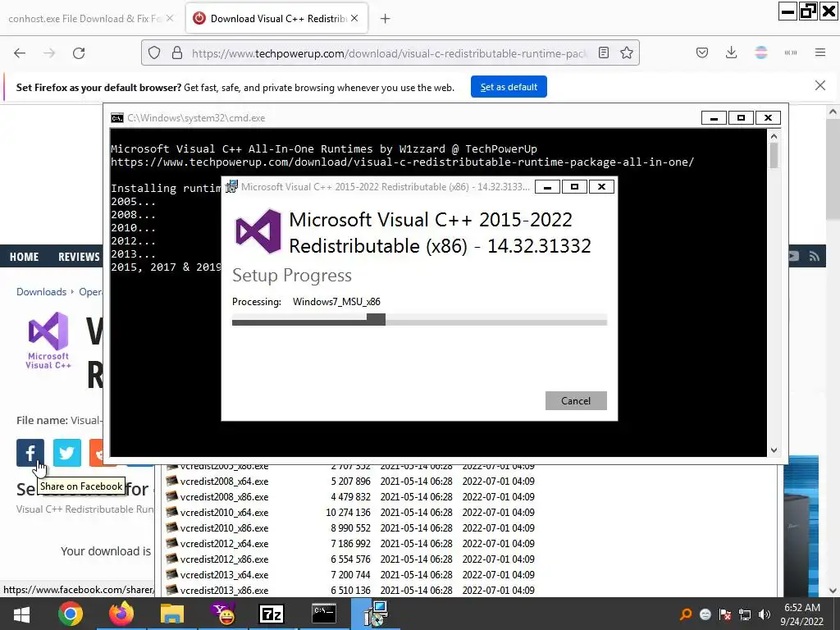The width and height of the screenshot is (840, 630).
Task: Click the volume speaker tray icon
Action: tap(765, 614)
